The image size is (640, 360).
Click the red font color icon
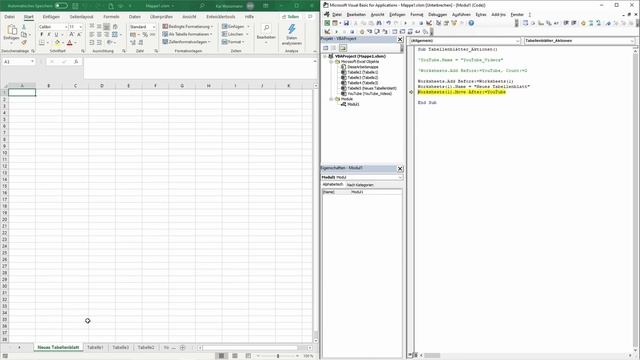[69, 42]
